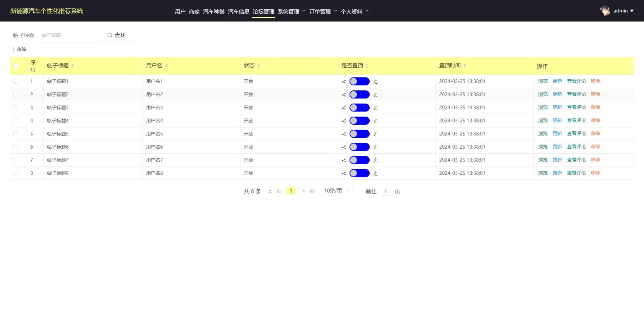Click the share icon in row 帖子标题7
The width and height of the screenshot is (644, 316).
click(x=344, y=160)
